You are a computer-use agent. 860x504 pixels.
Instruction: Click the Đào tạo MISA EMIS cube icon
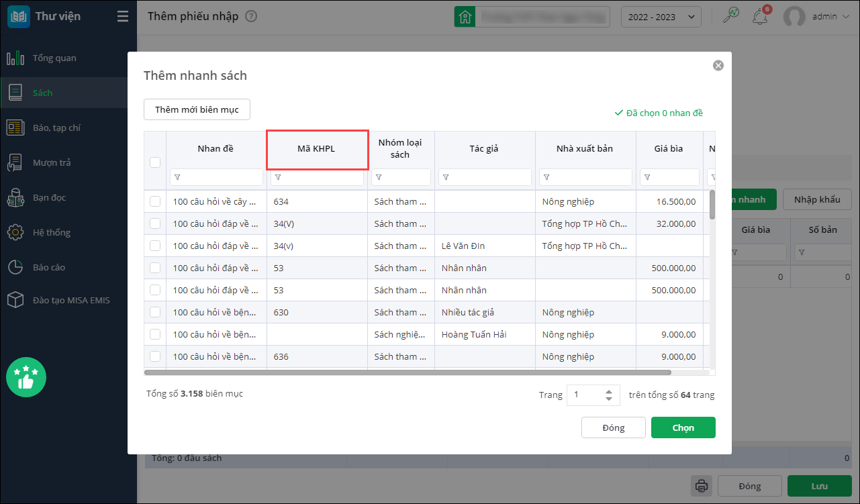15,300
